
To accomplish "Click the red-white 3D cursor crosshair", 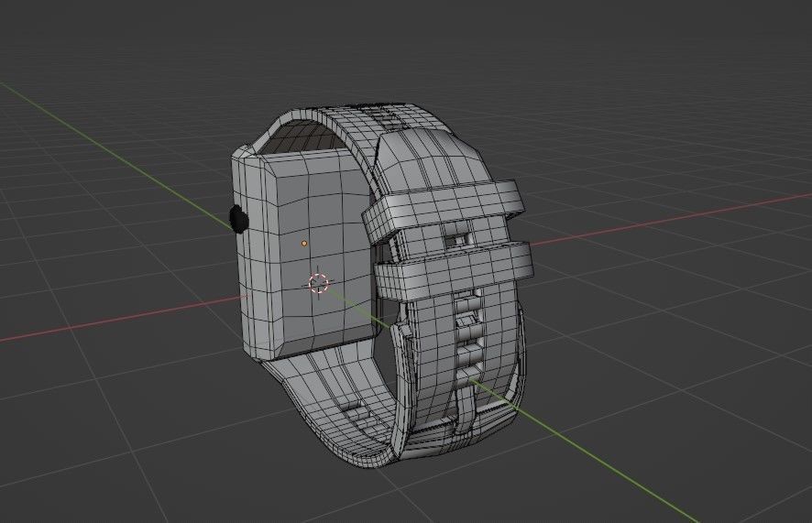I will click(x=319, y=283).
